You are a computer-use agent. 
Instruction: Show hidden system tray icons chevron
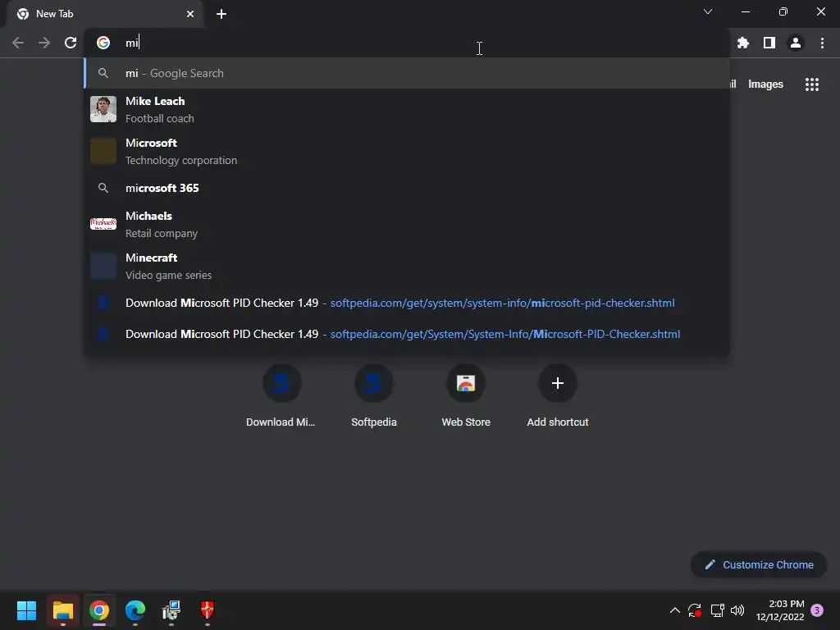pos(675,610)
